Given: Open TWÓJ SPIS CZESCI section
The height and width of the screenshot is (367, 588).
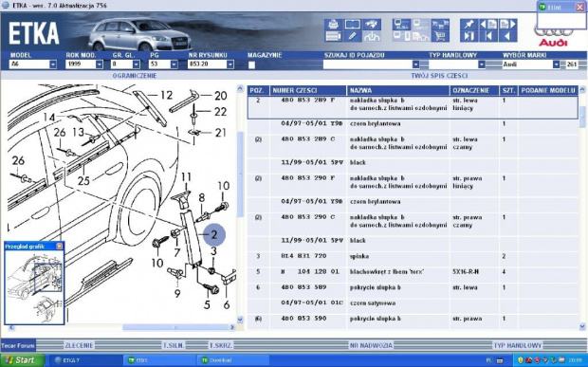Looking at the screenshot, I should (439, 76).
